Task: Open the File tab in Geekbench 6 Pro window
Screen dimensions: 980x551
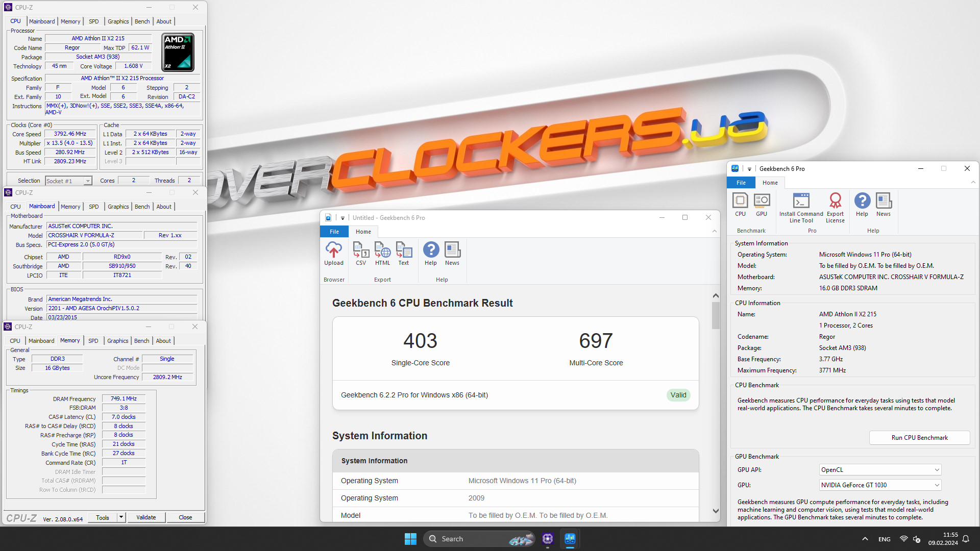Action: pyautogui.click(x=741, y=183)
